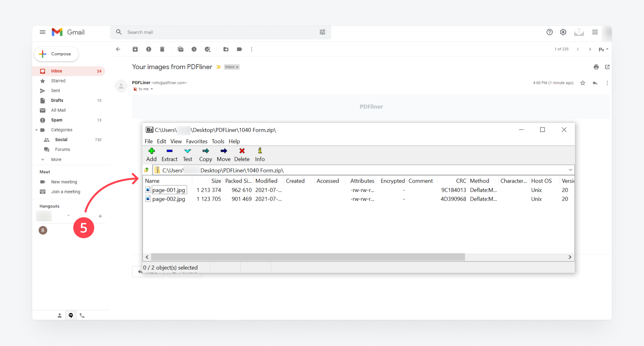This screenshot has width=644, height=346.
Task: Reply to the PDFLiner message
Action: point(595,83)
